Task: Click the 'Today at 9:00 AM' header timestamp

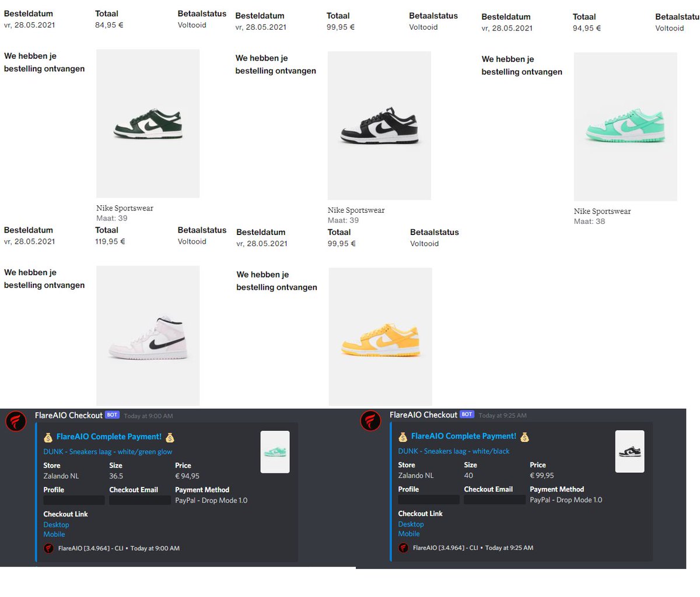Action: click(x=148, y=416)
